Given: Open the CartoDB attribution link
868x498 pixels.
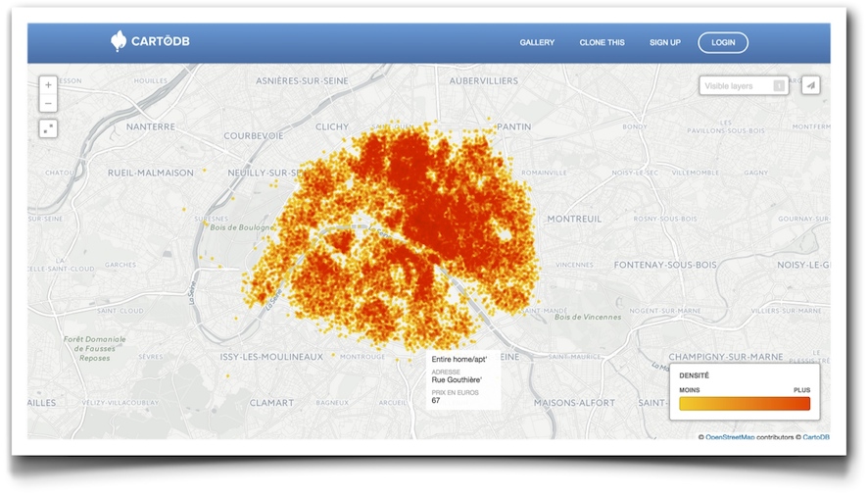Looking at the screenshot, I should point(815,437).
